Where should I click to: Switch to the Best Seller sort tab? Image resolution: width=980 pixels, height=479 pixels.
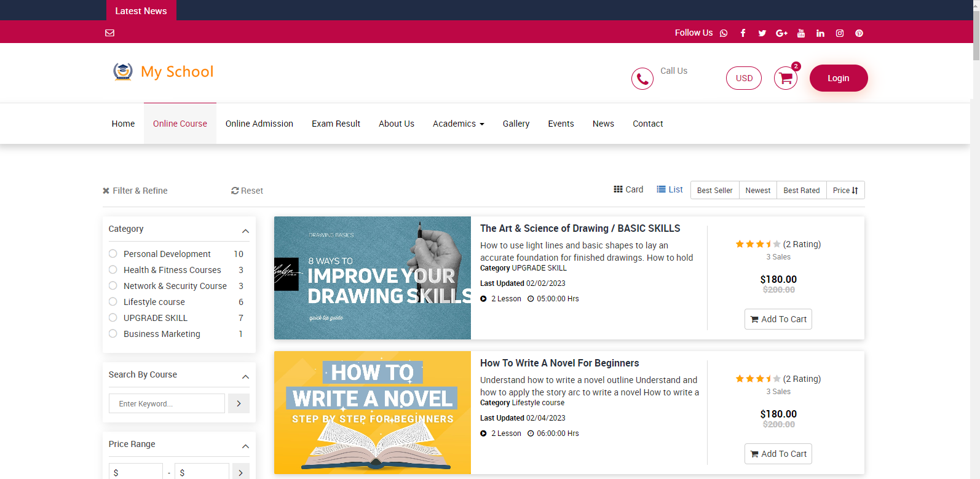pos(714,191)
